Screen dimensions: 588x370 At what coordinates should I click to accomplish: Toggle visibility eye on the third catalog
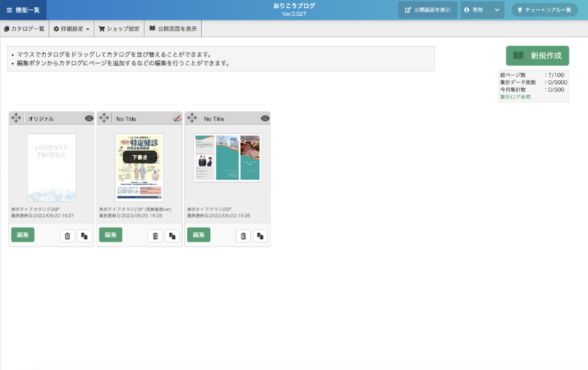[265, 119]
